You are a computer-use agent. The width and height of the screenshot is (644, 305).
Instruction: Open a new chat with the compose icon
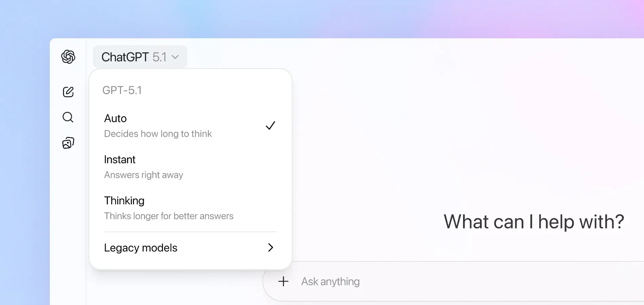(68, 92)
